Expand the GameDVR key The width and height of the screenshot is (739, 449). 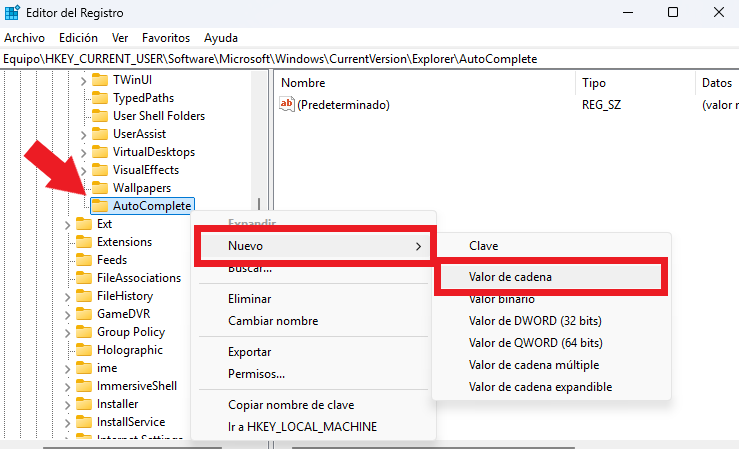[67, 315]
